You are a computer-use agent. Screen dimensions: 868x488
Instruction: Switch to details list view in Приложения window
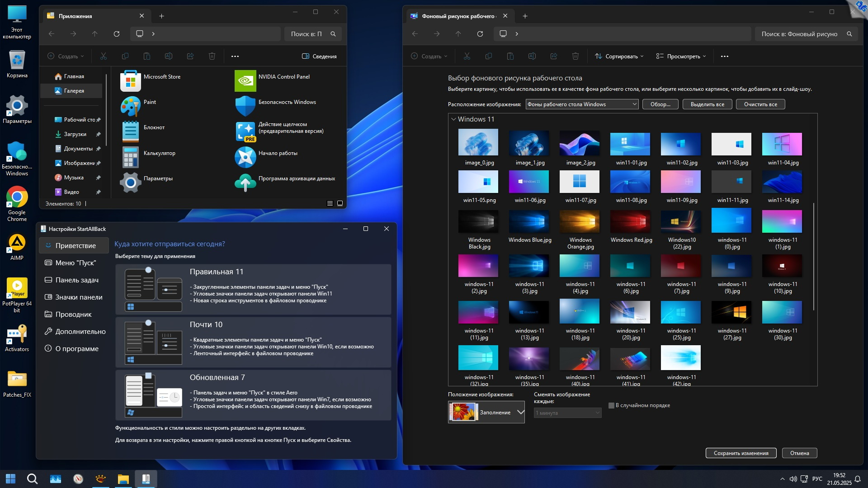(330, 203)
